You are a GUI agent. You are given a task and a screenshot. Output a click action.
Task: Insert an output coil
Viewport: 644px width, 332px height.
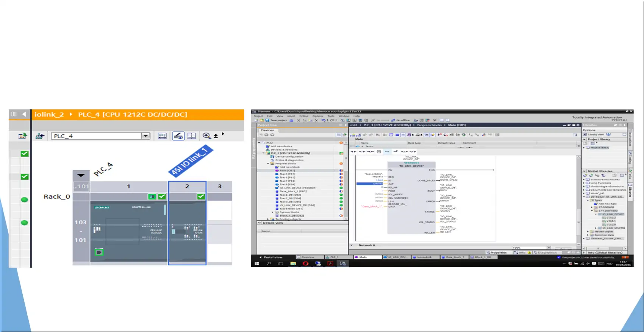[370, 151]
